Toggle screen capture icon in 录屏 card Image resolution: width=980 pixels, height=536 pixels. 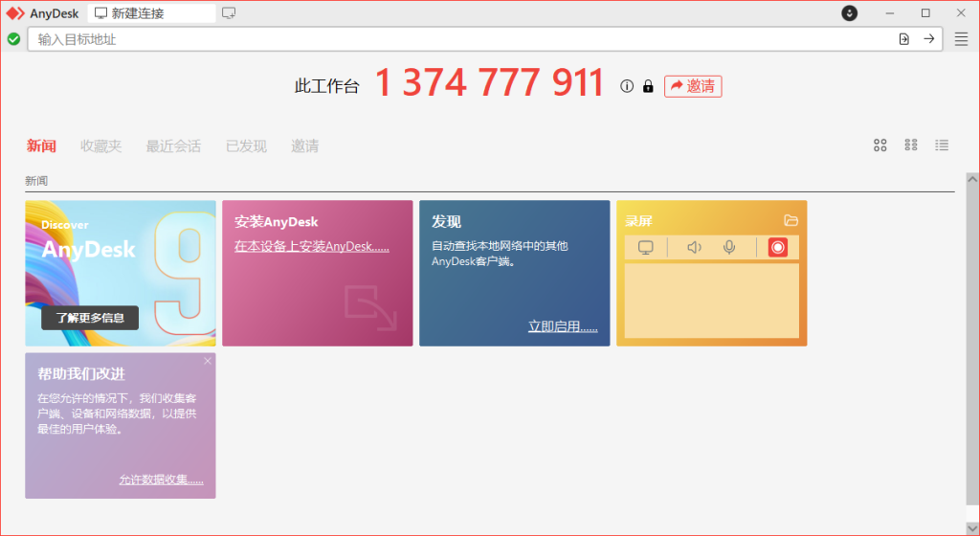pos(646,247)
